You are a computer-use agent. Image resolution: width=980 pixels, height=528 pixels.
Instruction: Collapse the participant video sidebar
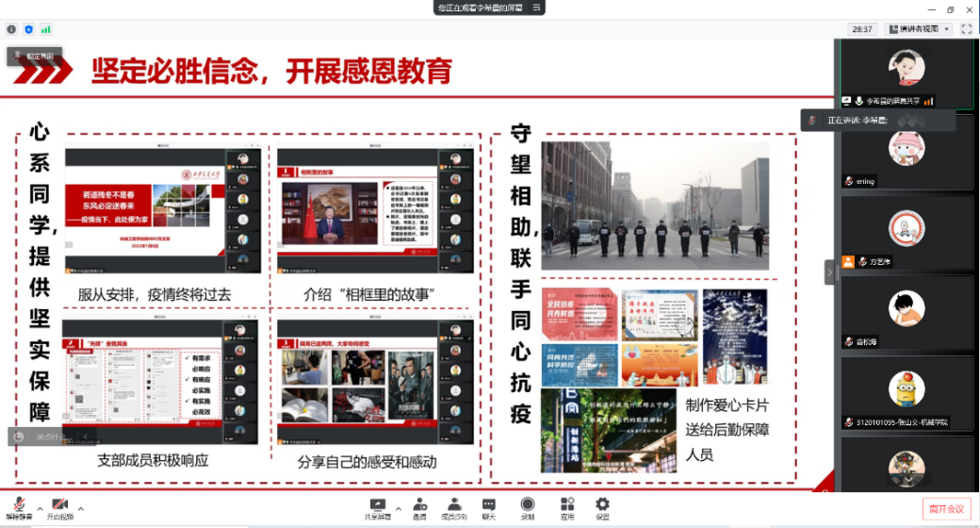point(830,272)
